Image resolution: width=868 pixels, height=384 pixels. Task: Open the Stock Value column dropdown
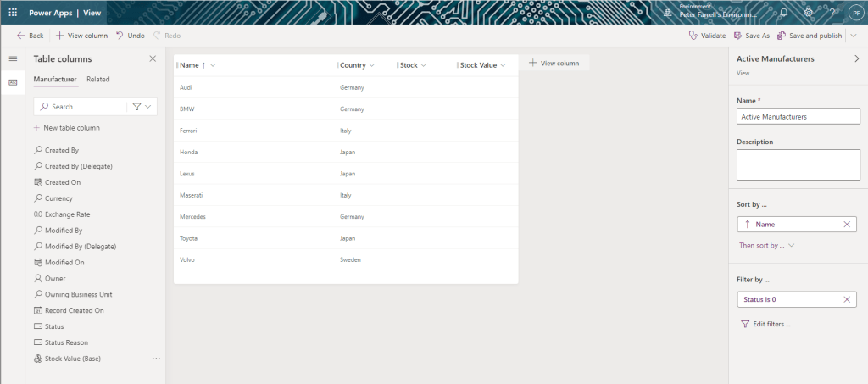point(504,65)
